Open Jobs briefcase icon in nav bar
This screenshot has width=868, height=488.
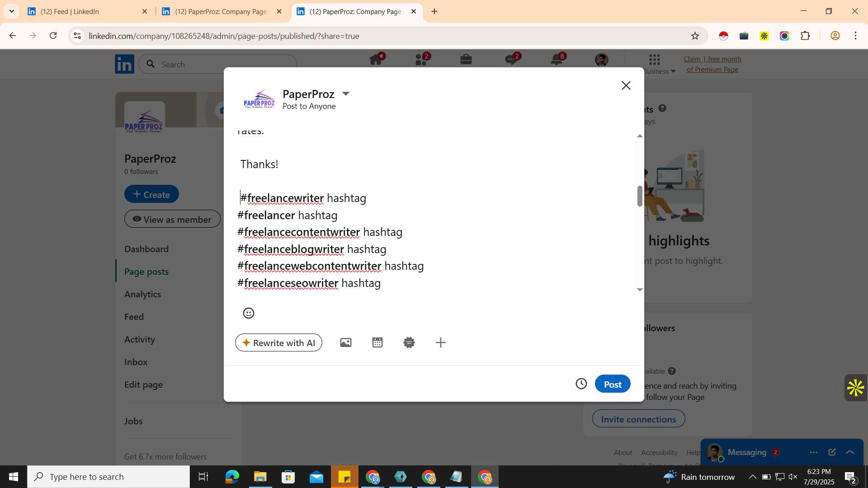(466, 60)
